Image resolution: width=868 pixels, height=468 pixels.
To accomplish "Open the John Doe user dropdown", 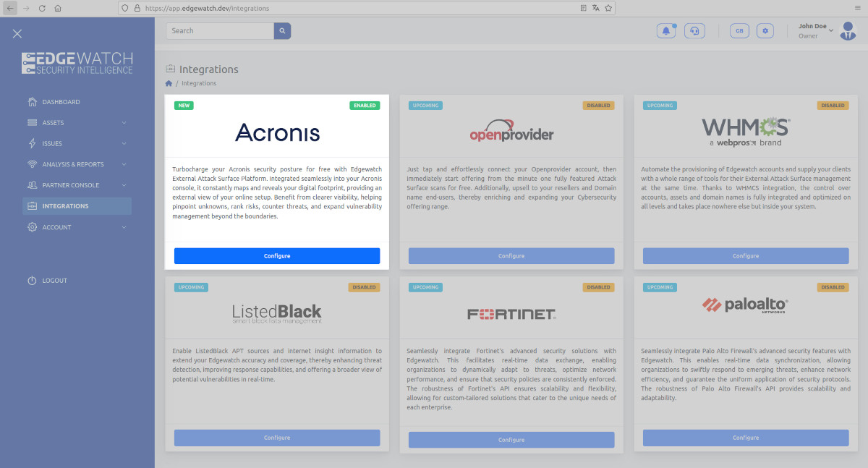I will click(816, 31).
